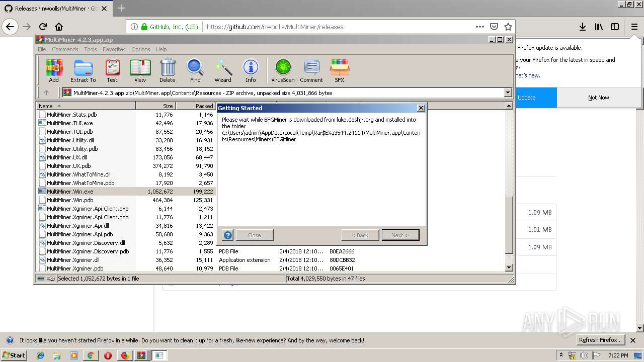Click the Next button in Getting Started

[400, 235]
